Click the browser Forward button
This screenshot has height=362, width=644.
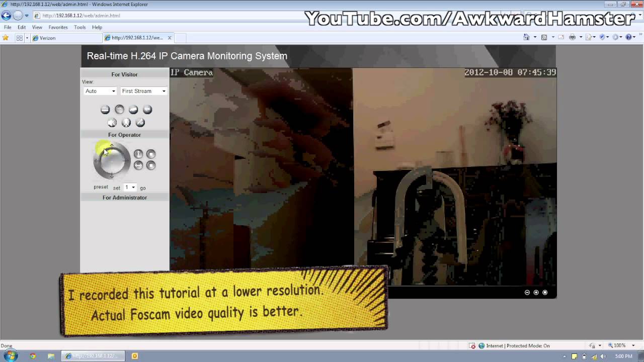(x=18, y=16)
